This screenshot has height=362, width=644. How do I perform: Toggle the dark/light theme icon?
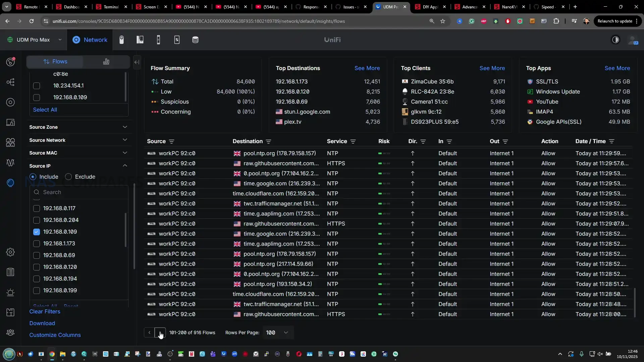click(x=615, y=40)
